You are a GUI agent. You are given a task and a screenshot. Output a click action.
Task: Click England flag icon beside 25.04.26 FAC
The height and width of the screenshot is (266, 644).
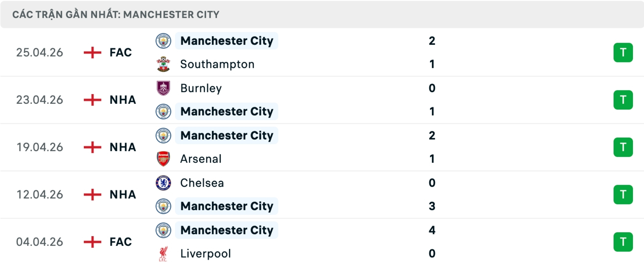[92, 52]
